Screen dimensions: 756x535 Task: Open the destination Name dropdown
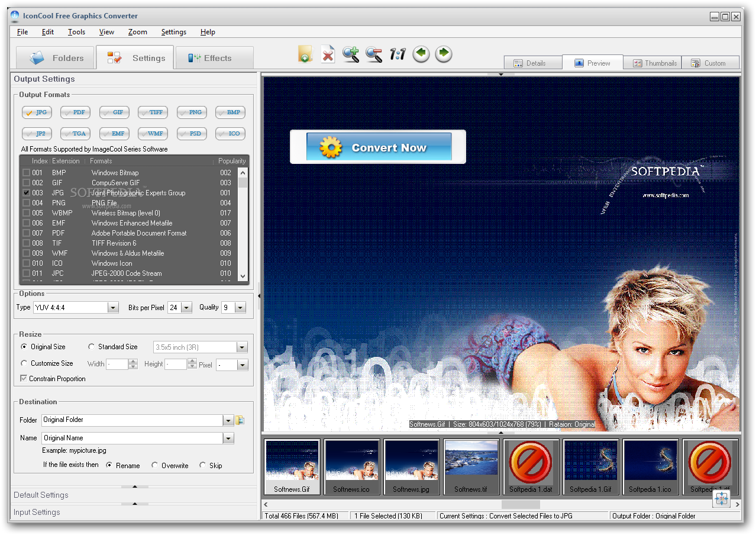click(228, 439)
